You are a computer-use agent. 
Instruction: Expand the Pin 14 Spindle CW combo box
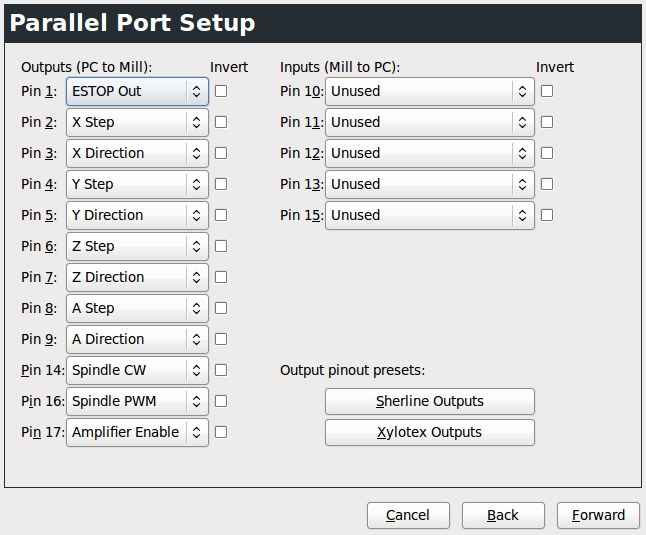(137, 370)
